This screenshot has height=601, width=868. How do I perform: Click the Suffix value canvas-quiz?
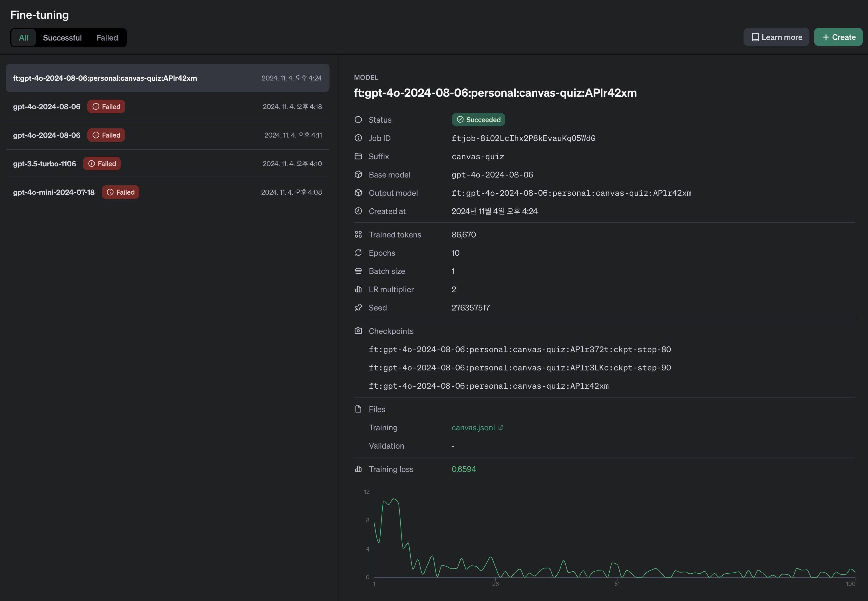pyautogui.click(x=478, y=157)
